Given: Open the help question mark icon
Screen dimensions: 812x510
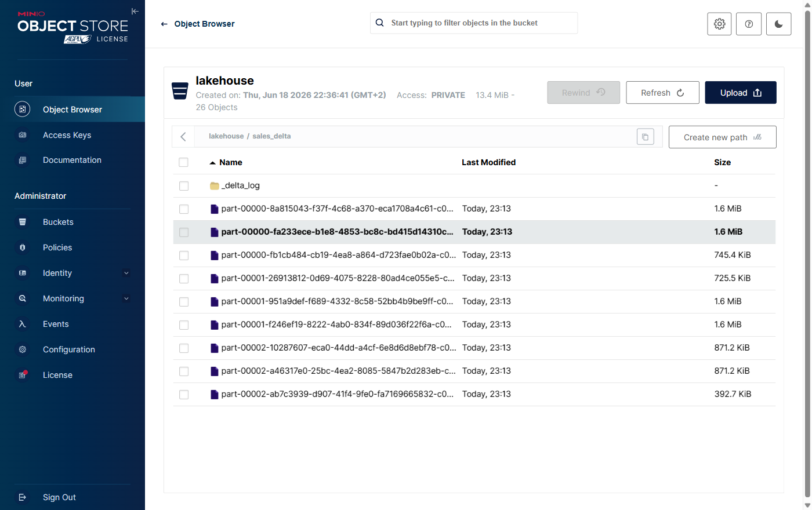Looking at the screenshot, I should [749, 24].
